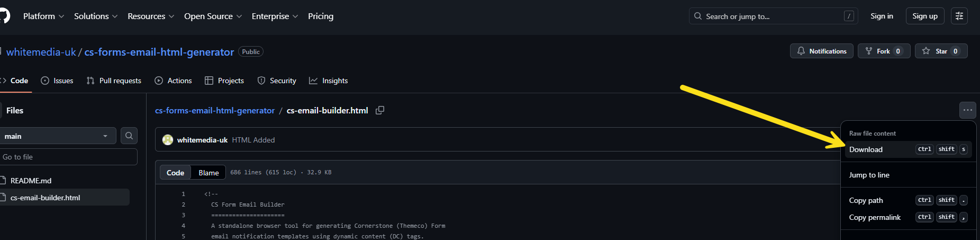This screenshot has width=980, height=240.
Task: Open the cs-forms-email-html-generator breadcrumb link
Action: point(214,110)
